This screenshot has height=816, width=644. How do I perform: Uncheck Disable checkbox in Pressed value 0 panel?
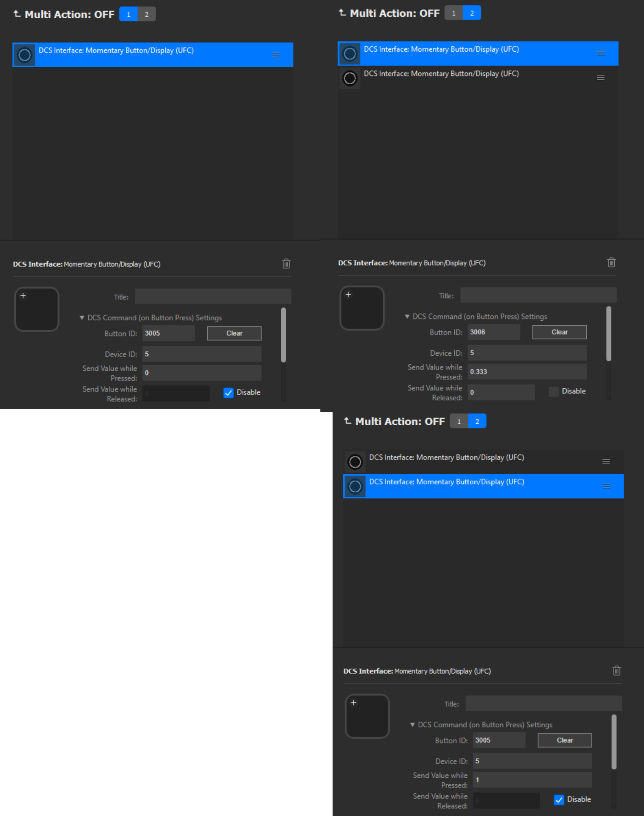coord(228,393)
